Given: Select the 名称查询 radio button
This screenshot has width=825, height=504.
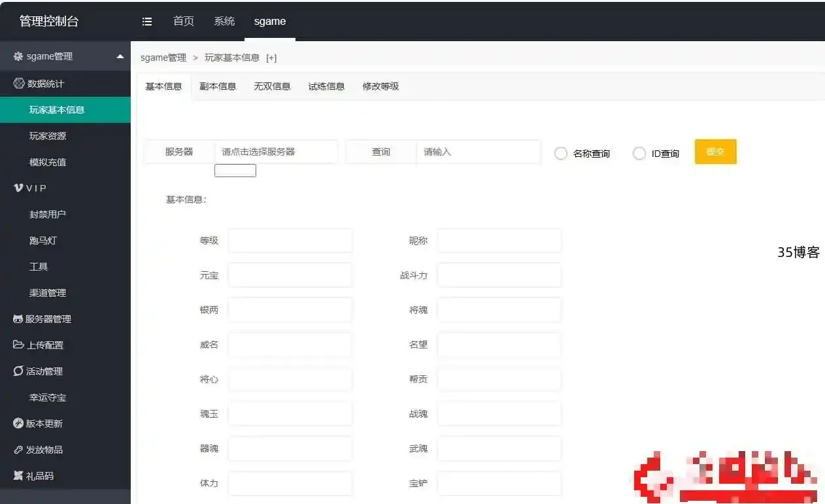Looking at the screenshot, I should coord(560,154).
